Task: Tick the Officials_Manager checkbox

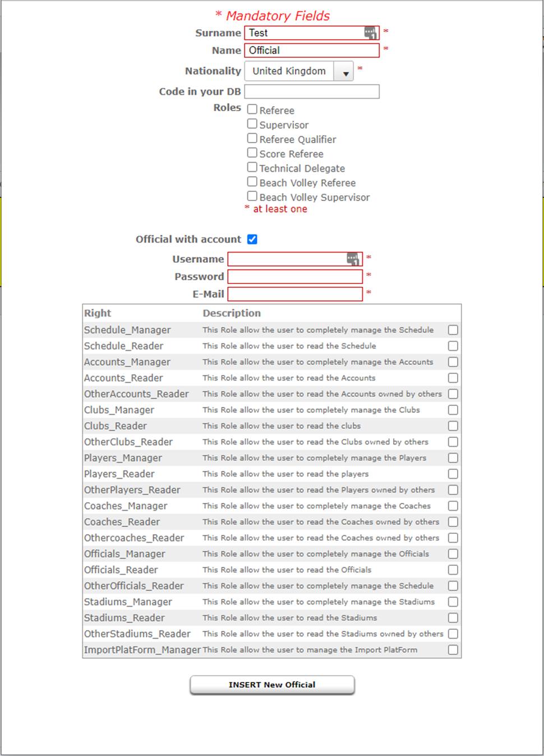Action: coord(453,554)
